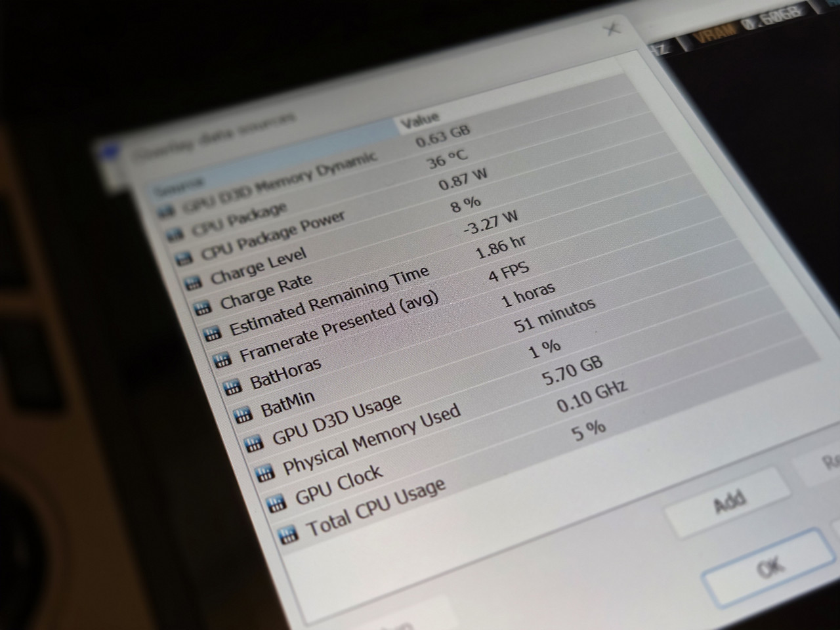Screen dimensions: 840x630
Task: Select the CPU Package Power source
Action: tap(273, 236)
